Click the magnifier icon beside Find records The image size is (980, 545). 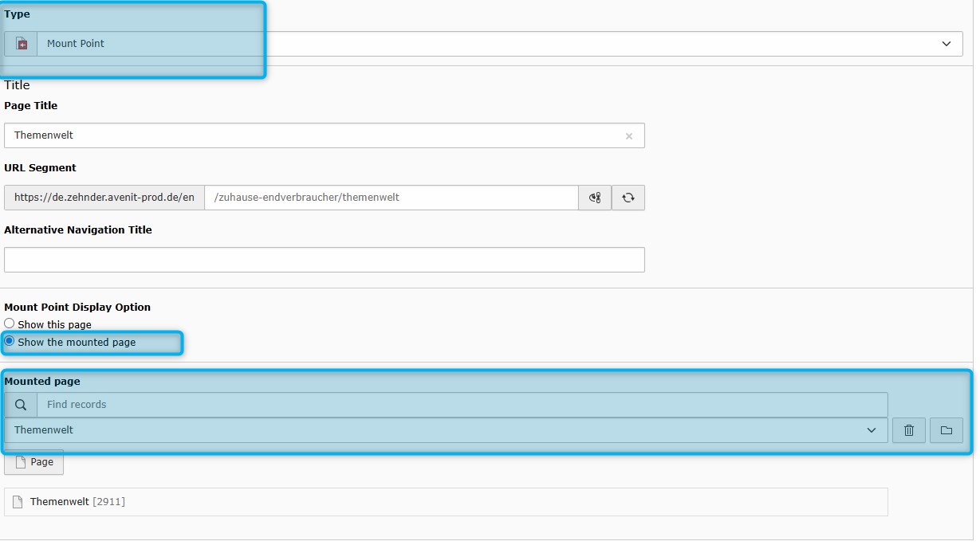21,405
